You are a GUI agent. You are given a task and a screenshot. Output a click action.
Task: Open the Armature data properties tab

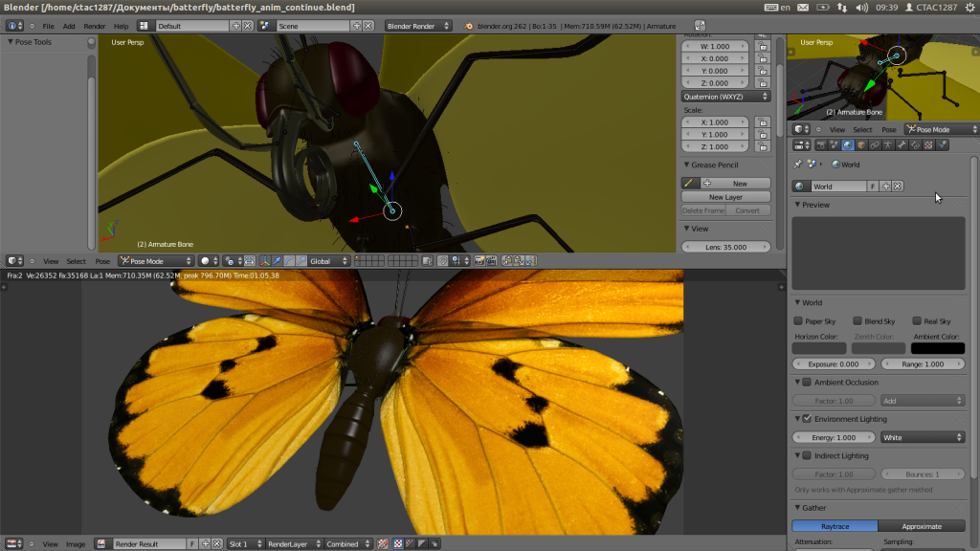[x=888, y=145]
